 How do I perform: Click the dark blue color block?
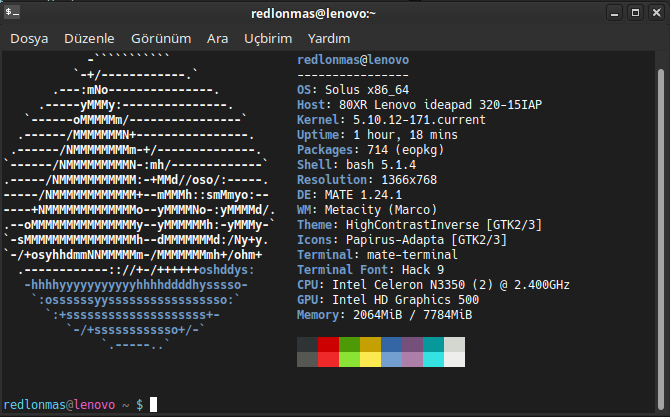[391, 345]
